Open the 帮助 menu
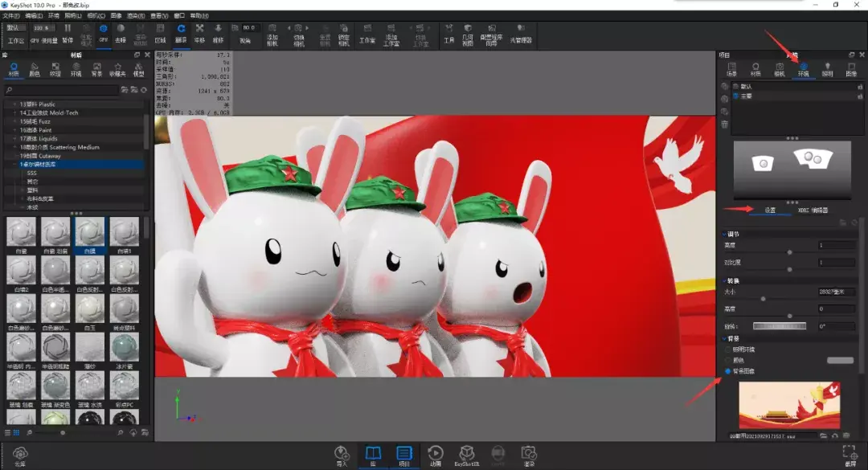 [200, 15]
